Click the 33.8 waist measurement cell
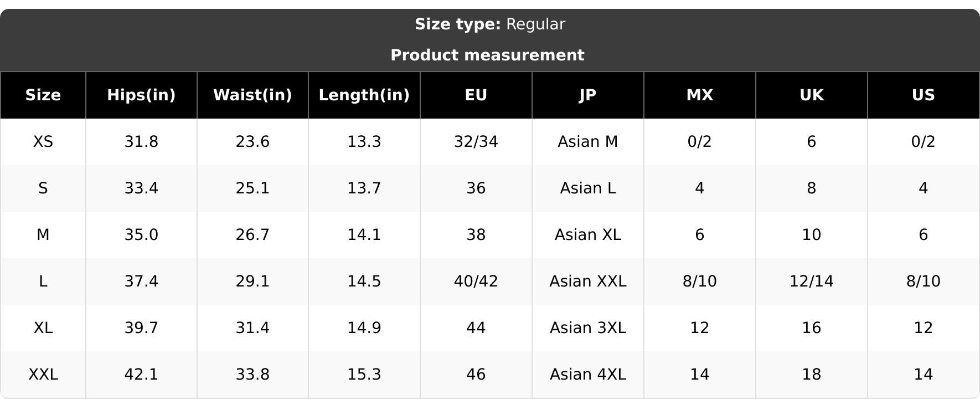 pos(252,375)
